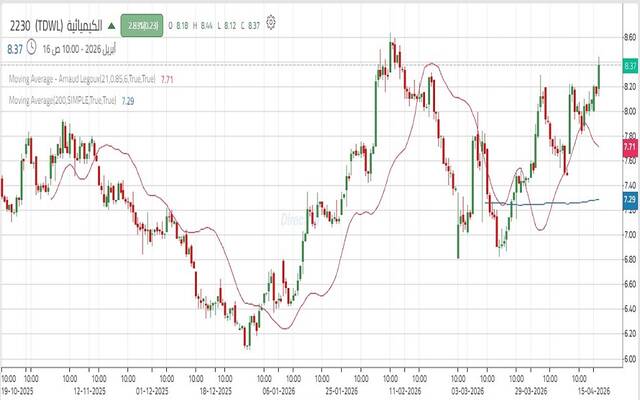Open Moving Average 200 SIMPLE indicator settings

(62, 100)
